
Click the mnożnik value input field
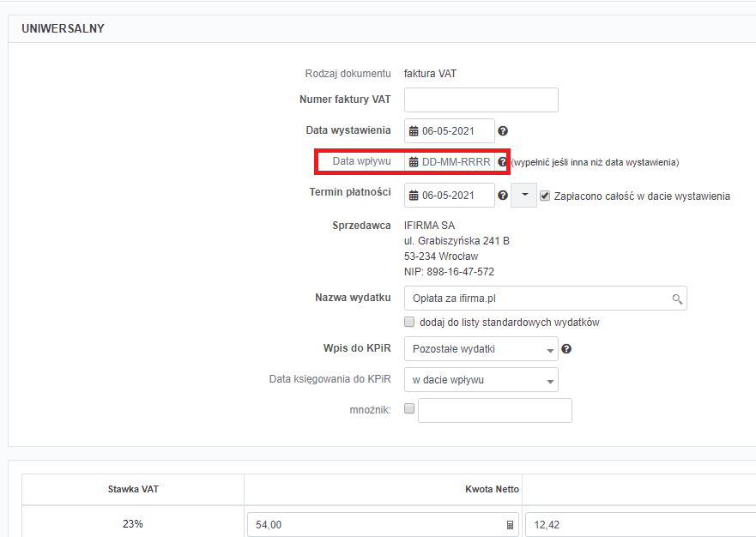click(x=495, y=410)
